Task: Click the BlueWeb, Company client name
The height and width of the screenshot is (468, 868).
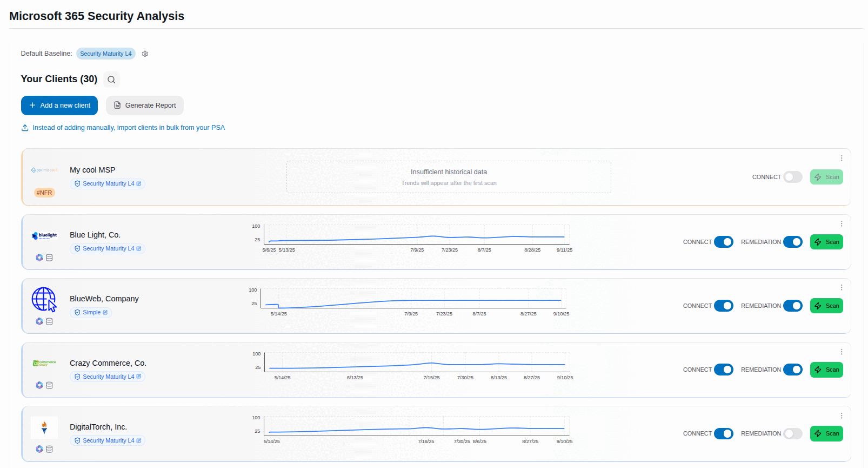Action: [x=104, y=299]
